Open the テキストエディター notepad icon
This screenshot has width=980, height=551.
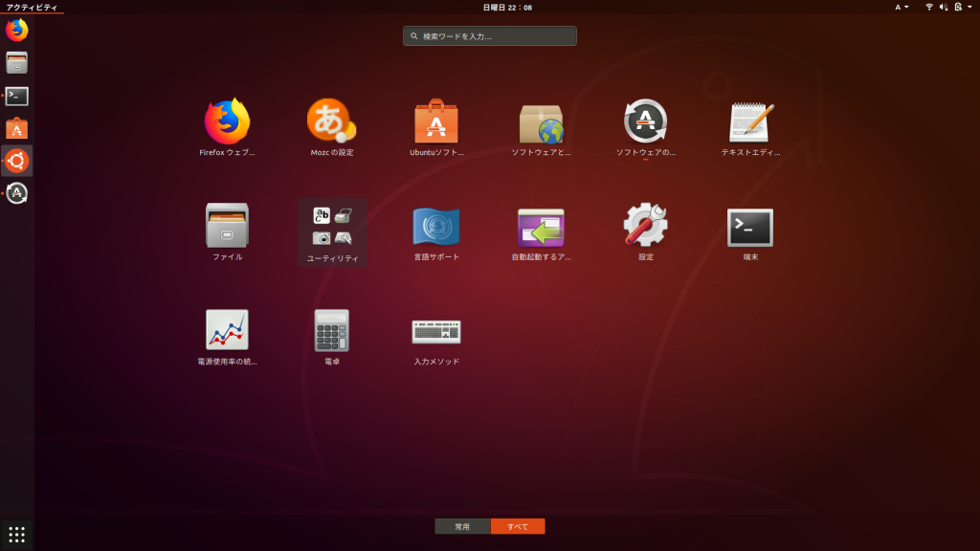click(750, 121)
